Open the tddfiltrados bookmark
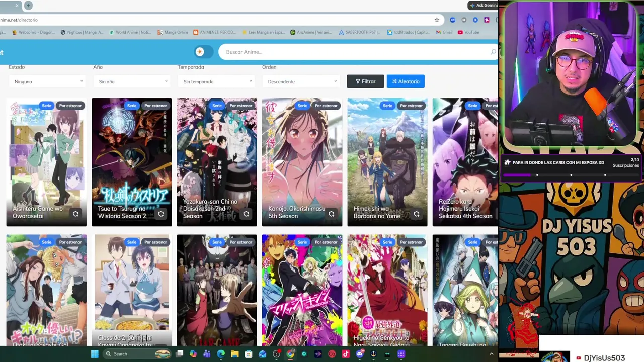This screenshot has width=644, height=362. point(408,32)
